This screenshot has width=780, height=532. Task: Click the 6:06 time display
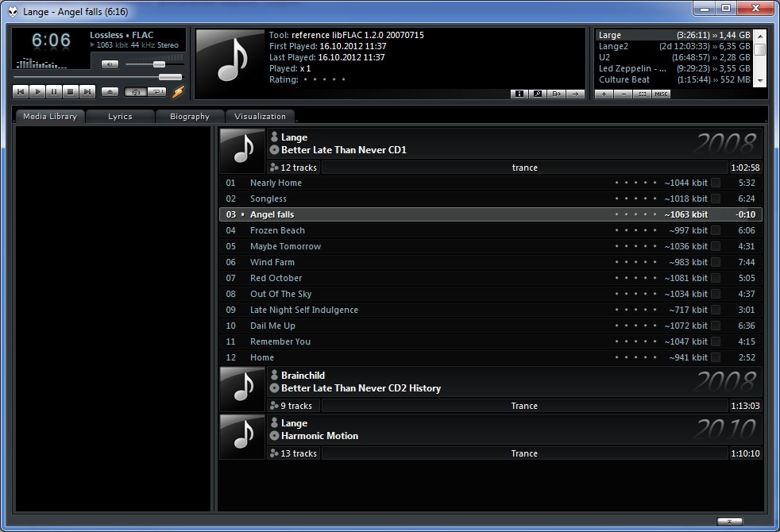coord(52,40)
